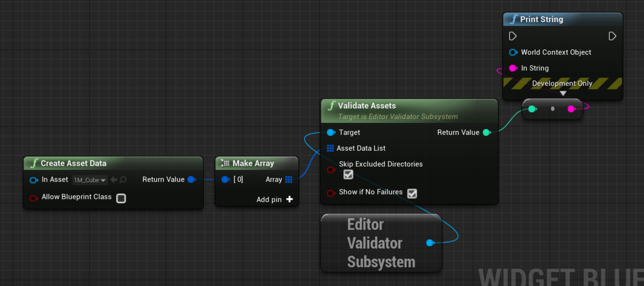Toggle the Show if No Failures checkbox
Viewport: 644px width, 286px height.
(x=412, y=193)
